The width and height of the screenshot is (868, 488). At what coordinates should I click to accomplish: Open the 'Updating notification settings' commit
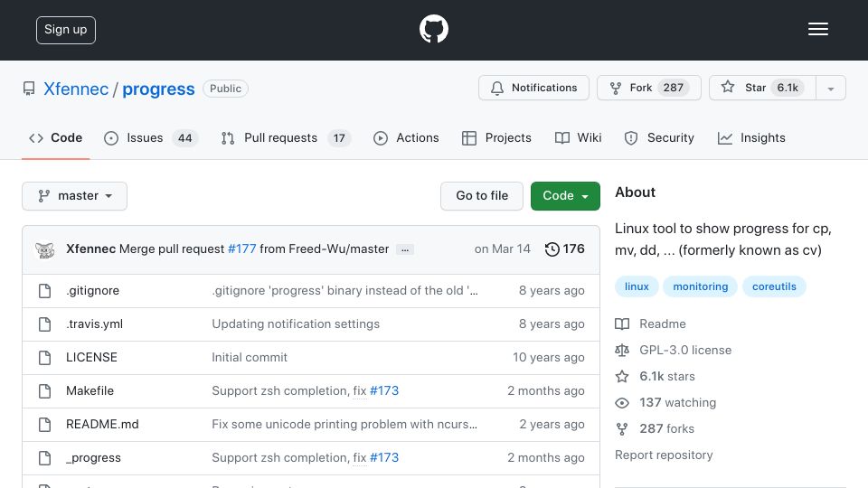coord(296,324)
